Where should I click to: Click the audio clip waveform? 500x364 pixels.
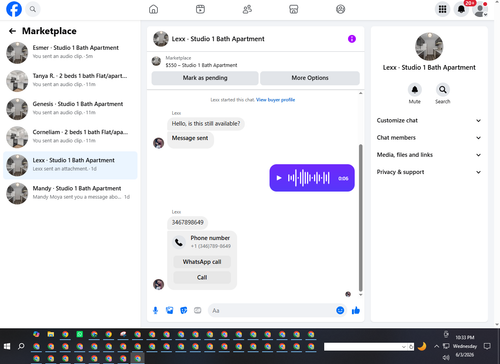(309, 178)
